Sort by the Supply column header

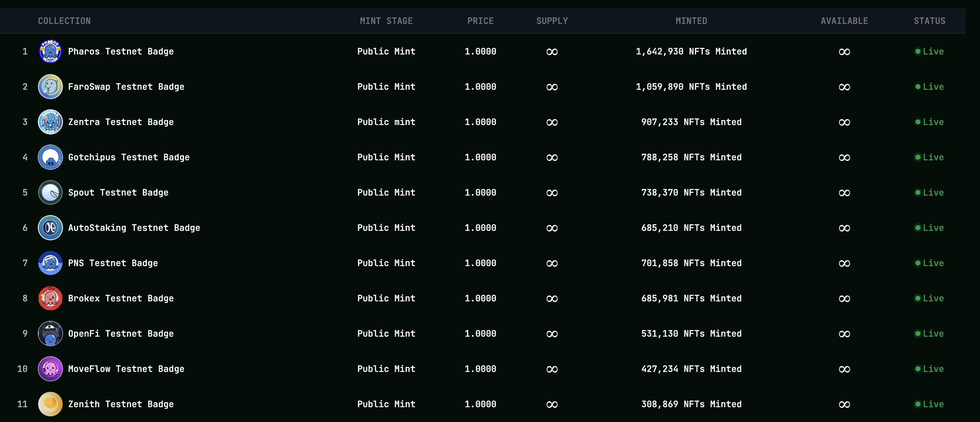552,21
